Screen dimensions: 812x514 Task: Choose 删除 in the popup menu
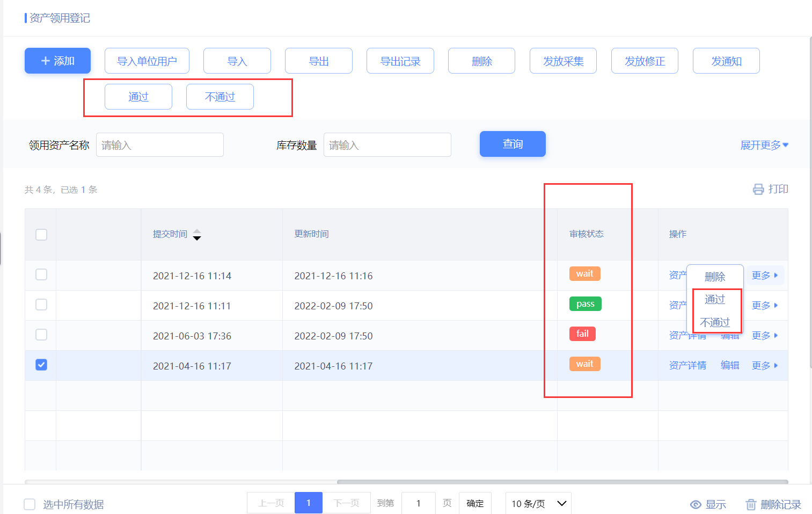(715, 277)
